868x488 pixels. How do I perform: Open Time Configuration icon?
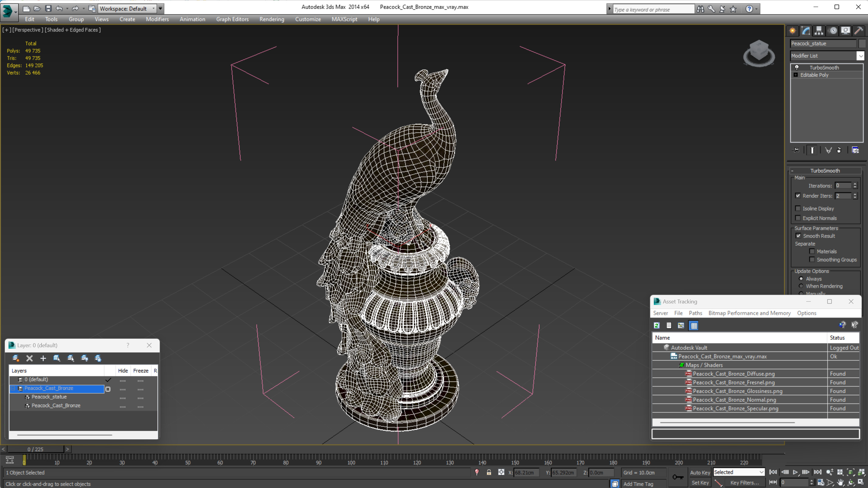pos(821,483)
